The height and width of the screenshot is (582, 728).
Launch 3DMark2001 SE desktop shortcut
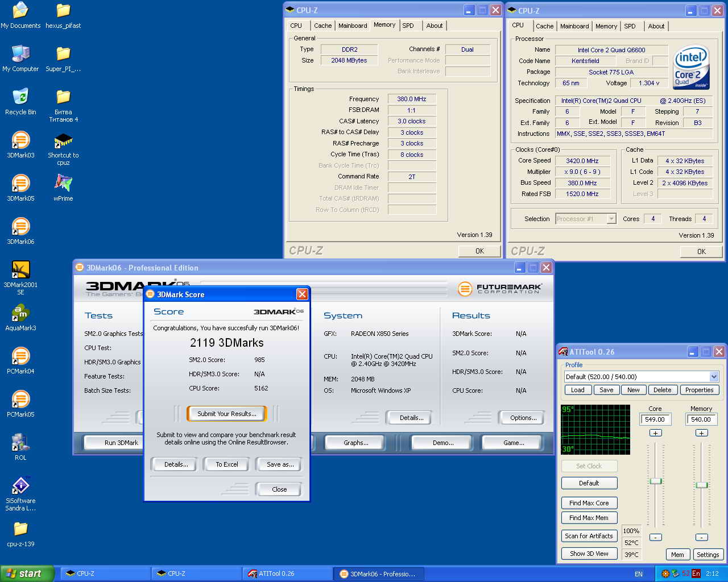coord(20,278)
